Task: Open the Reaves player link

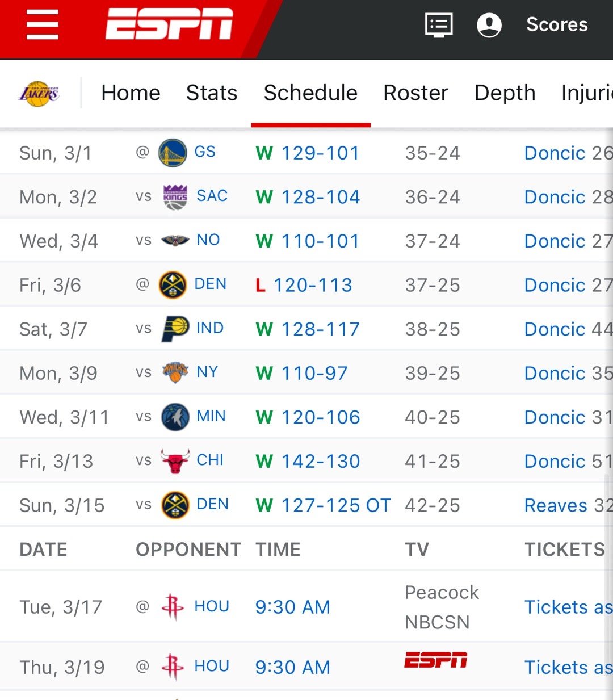Action: (556, 505)
